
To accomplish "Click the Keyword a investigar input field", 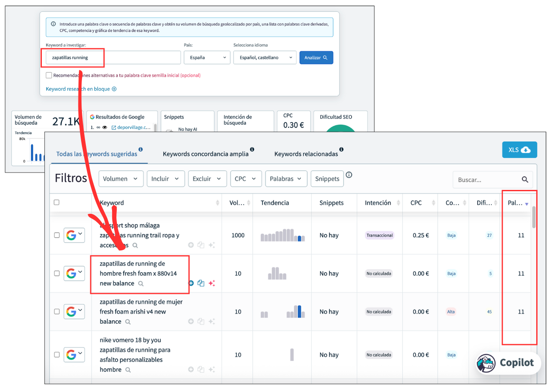I will pos(113,57).
